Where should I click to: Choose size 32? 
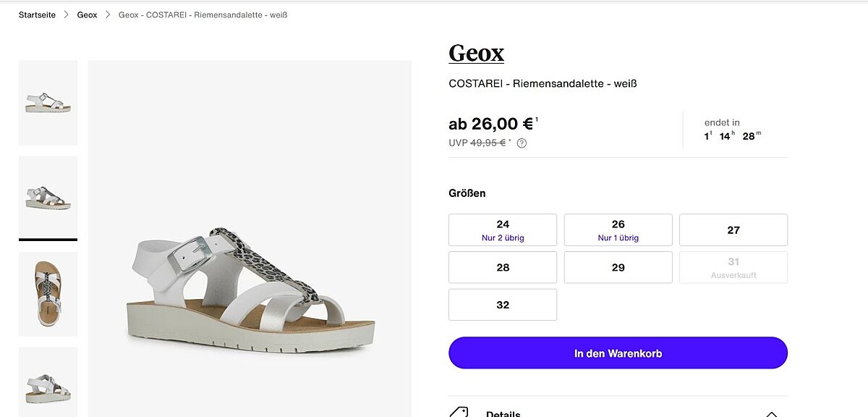click(x=503, y=305)
